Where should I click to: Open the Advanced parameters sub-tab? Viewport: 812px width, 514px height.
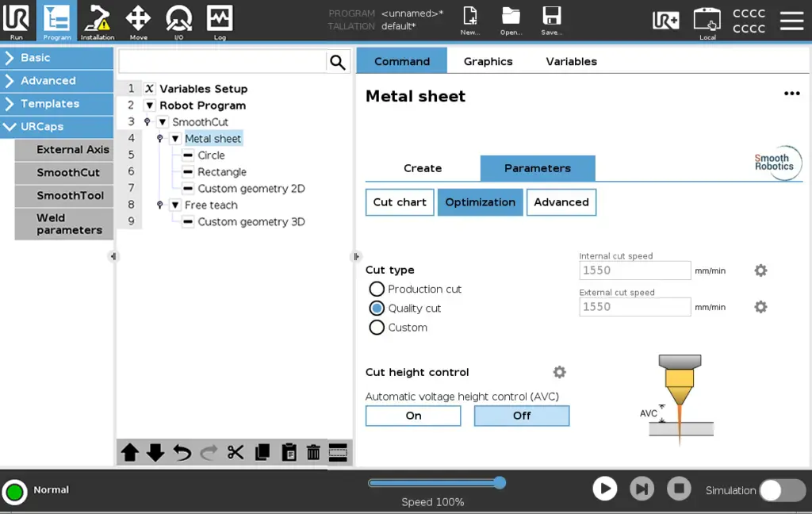tap(561, 202)
